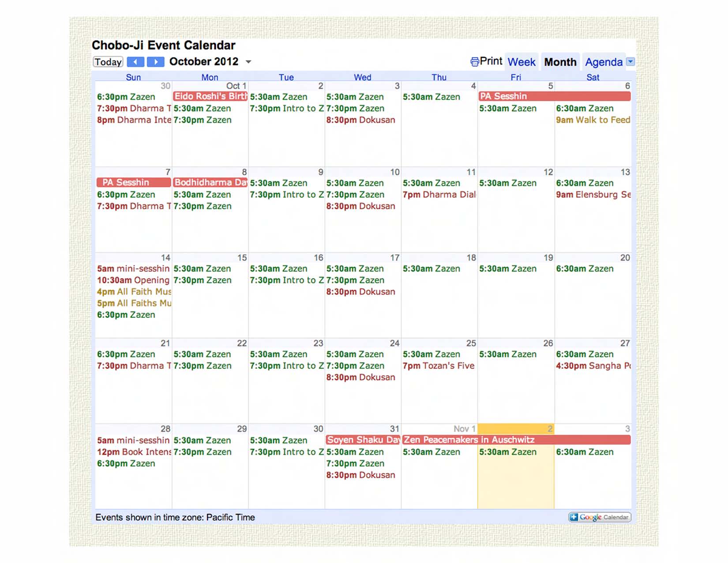728x563 pixels.
Task: Click the printer icon beside Print
Action: click(x=475, y=62)
